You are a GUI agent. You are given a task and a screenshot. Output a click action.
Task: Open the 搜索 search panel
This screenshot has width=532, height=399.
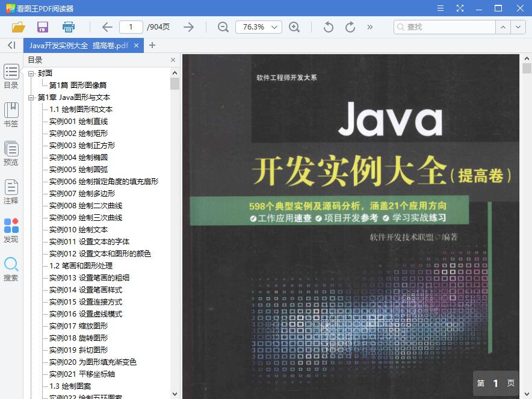point(11,269)
